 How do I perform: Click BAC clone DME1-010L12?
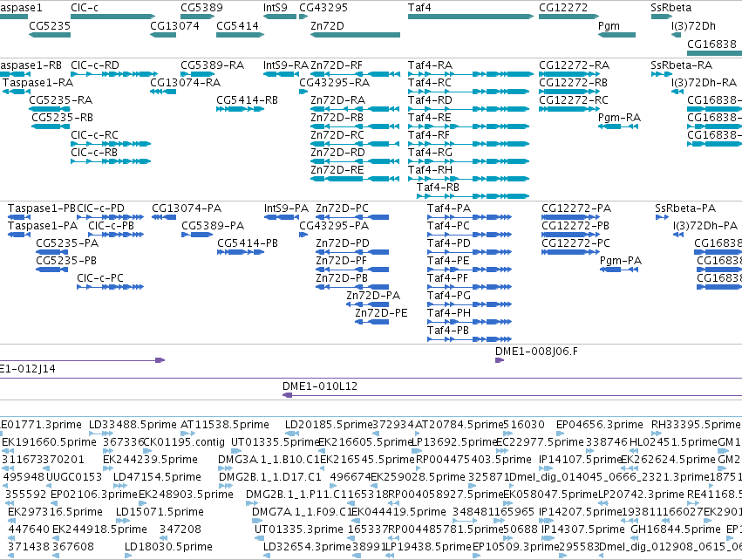[x=512, y=395]
